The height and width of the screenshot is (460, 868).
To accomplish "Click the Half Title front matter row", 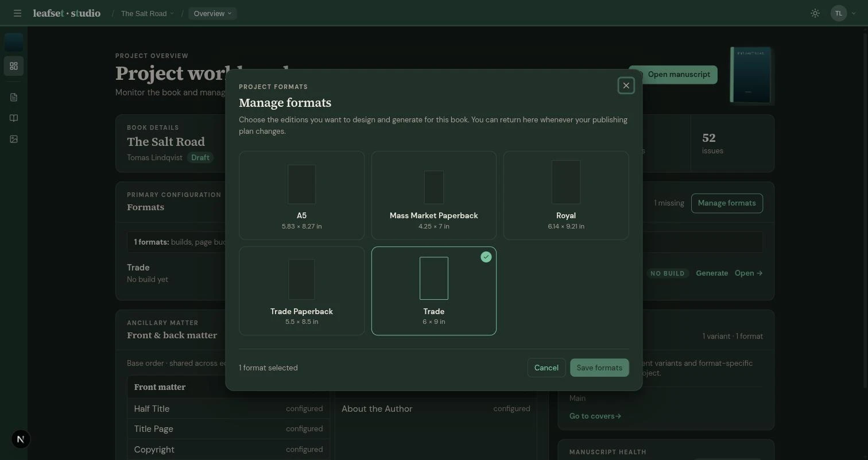I will tap(228, 409).
